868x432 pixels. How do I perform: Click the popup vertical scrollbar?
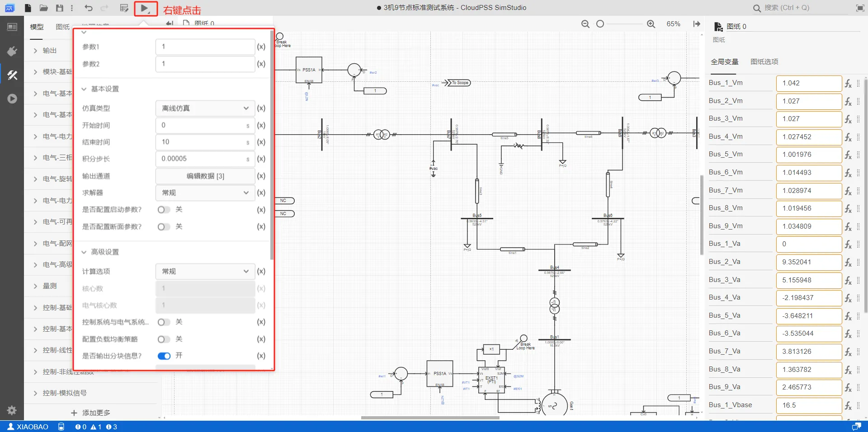tap(272, 146)
